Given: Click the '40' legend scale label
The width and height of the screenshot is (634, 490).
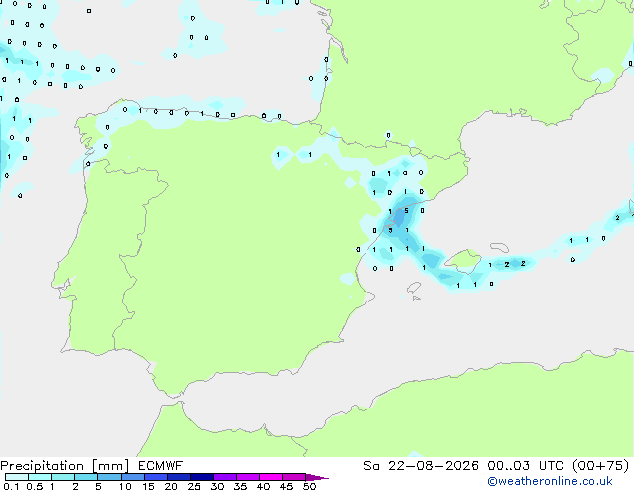Looking at the screenshot, I should [x=263, y=486].
